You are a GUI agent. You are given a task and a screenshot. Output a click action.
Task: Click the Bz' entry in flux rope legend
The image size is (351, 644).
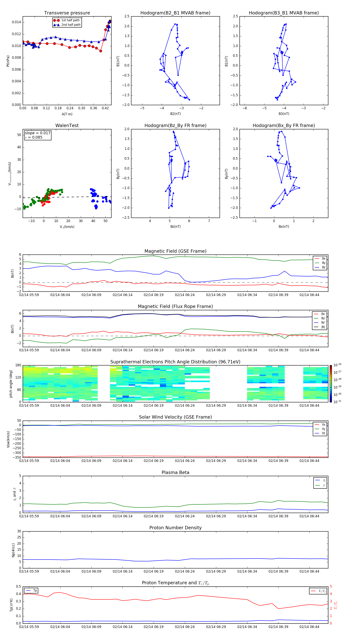(x=320, y=323)
